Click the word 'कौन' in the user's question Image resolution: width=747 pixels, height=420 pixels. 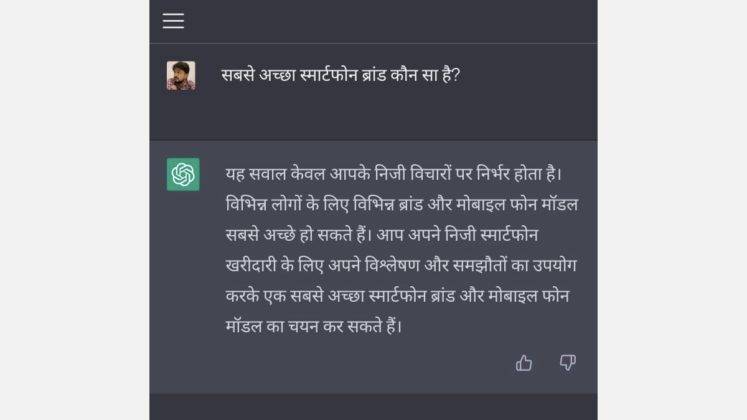[x=404, y=75]
